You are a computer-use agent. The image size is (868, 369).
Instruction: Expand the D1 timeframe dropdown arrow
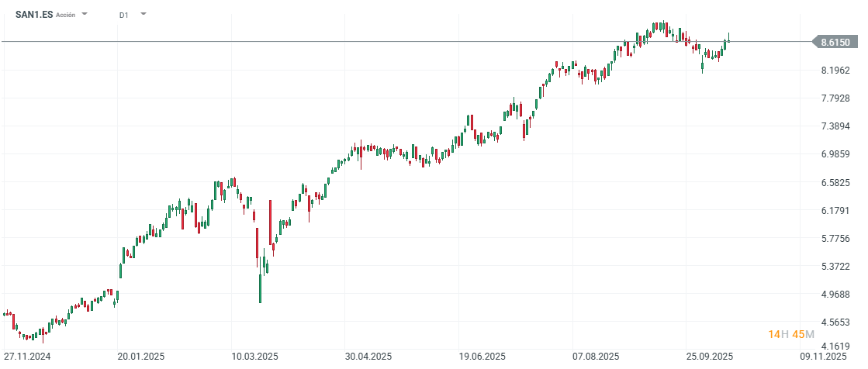click(x=143, y=15)
